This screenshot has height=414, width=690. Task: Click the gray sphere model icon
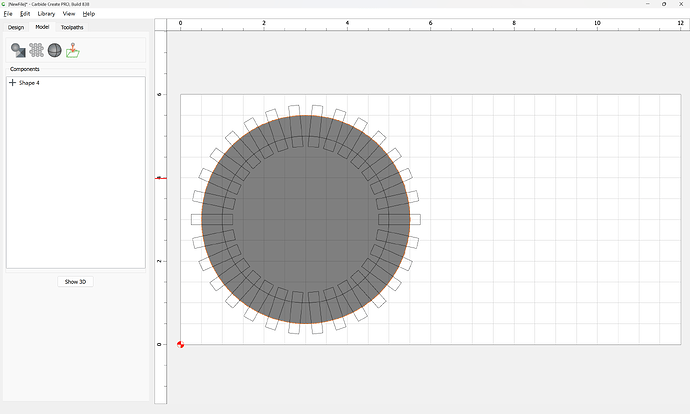point(54,49)
